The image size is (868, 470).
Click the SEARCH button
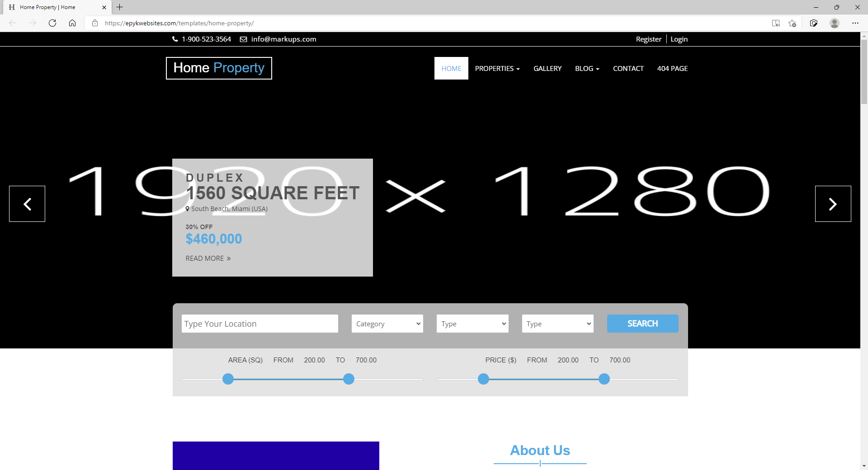click(x=642, y=324)
